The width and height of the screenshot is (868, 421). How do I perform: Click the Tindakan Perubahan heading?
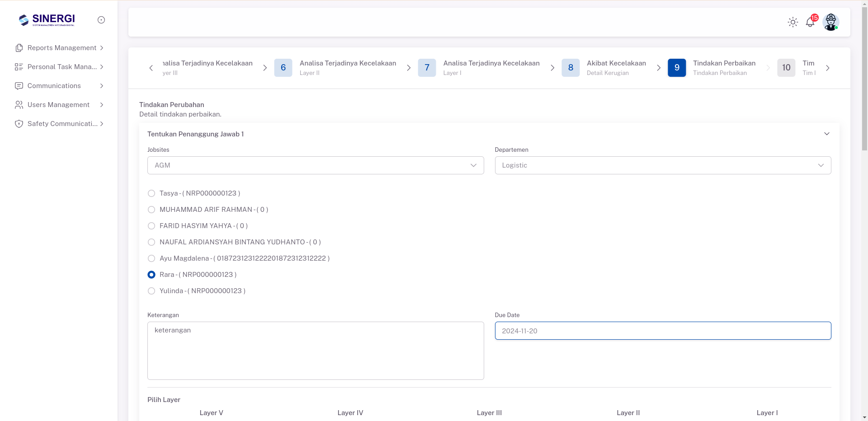pyautogui.click(x=172, y=105)
